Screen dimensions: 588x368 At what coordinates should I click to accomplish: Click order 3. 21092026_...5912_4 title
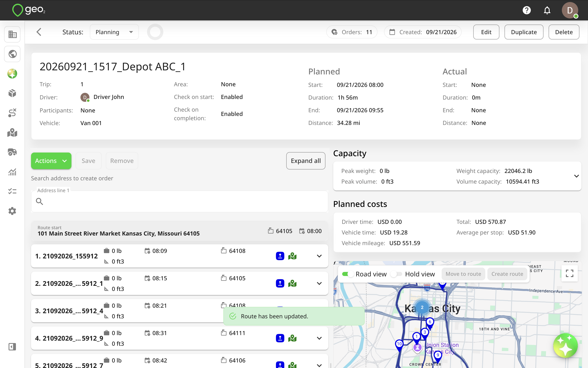69,311
